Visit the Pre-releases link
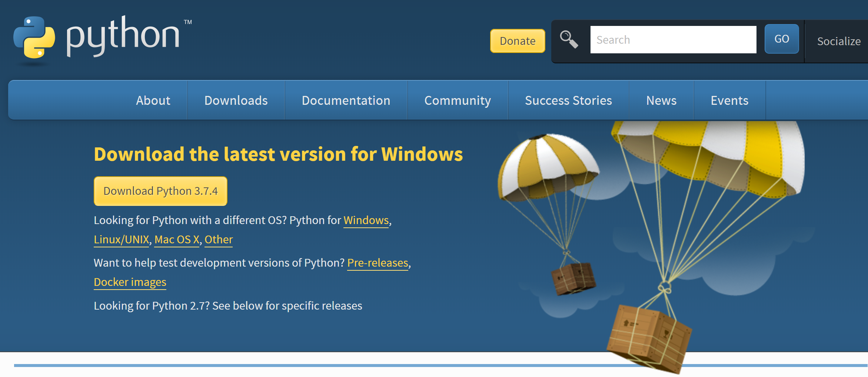The width and height of the screenshot is (868, 377). tap(378, 263)
